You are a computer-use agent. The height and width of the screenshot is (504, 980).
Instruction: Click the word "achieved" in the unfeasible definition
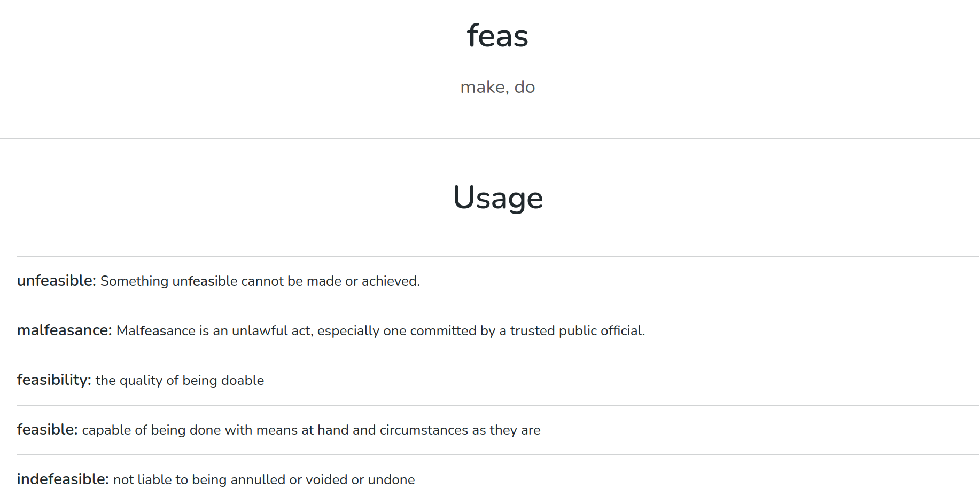(390, 281)
